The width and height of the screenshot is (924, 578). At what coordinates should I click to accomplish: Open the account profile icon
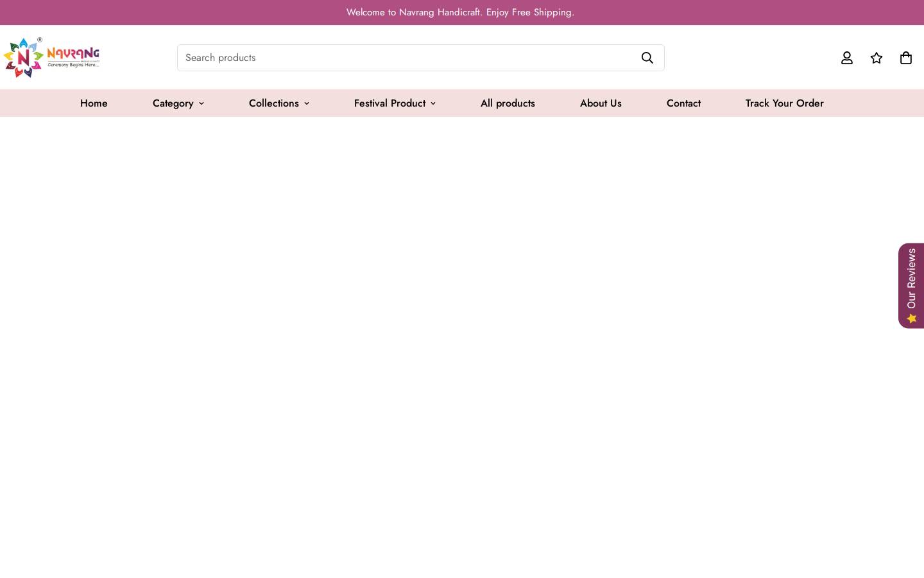847,58
